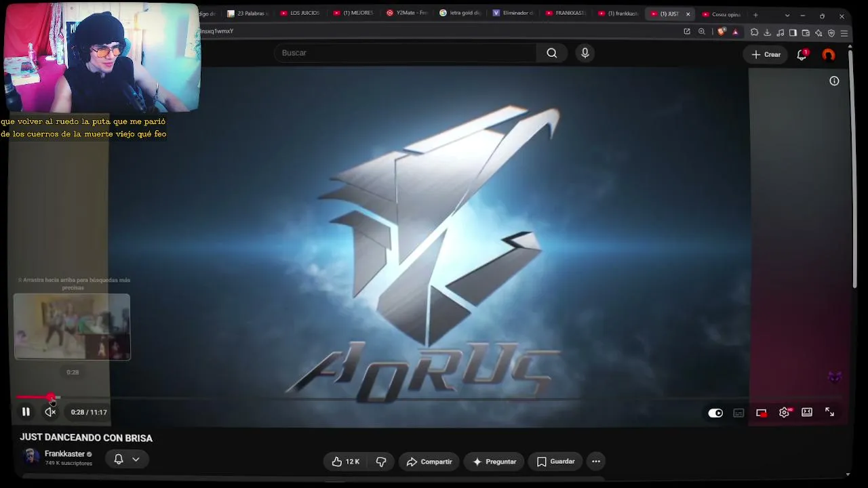Click the '0:28 / 11:17' time display
This screenshot has height=488, width=868.
[89, 412]
